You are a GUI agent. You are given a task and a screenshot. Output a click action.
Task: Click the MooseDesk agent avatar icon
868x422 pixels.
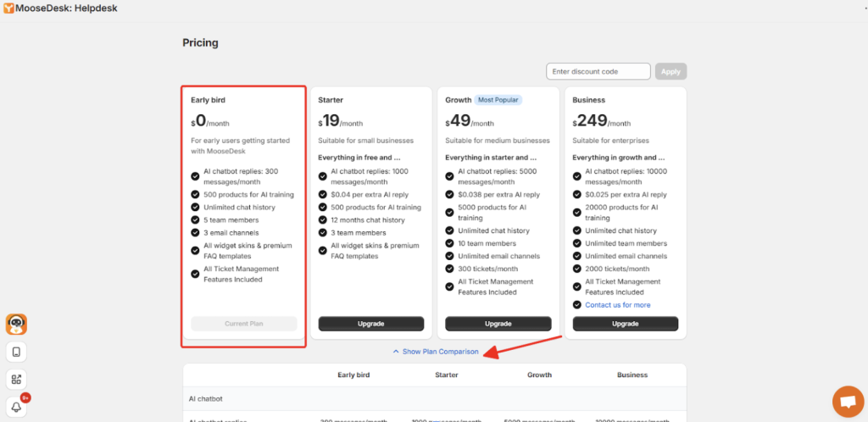click(16, 324)
